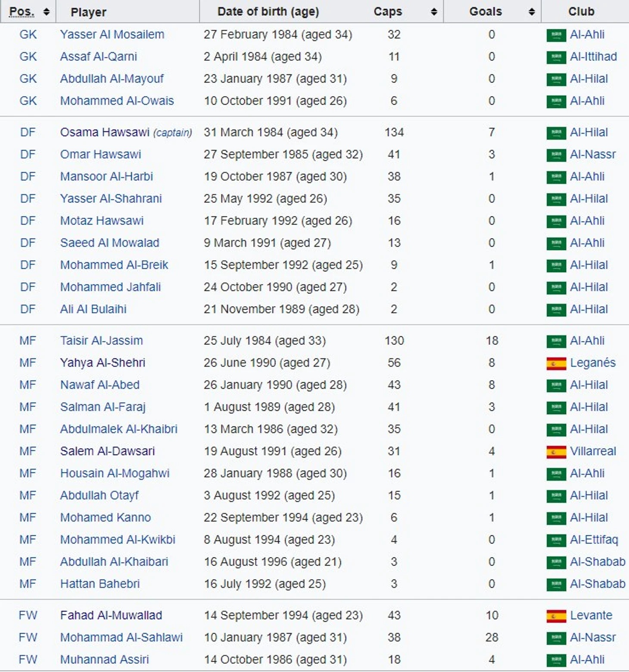Click the Spain flag icon beside Leganés
629x672 pixels.
pos(556,363)
